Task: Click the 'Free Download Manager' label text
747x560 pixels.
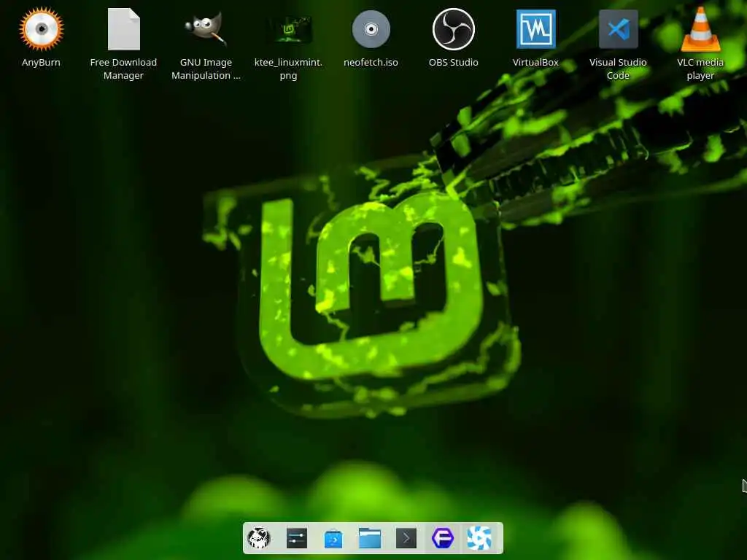Action: click(123, 69)
